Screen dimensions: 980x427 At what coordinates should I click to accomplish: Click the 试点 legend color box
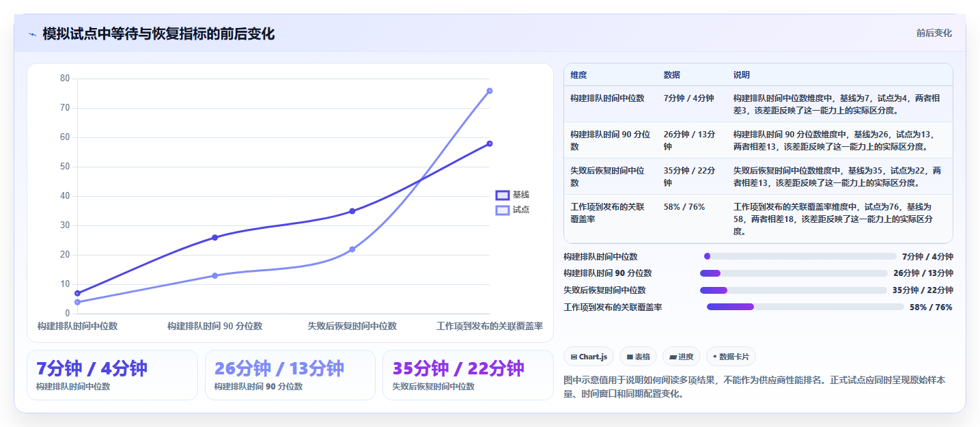[x=503, y=210]
